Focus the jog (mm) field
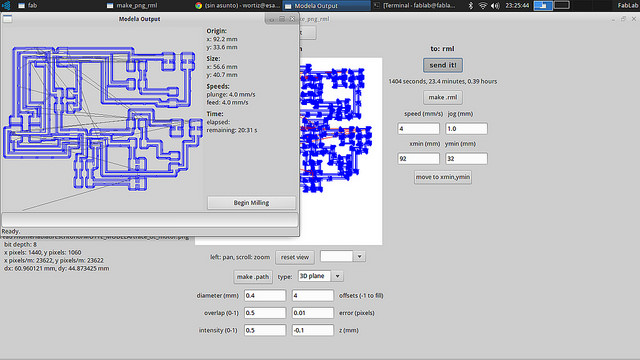This screenshot has width=640, height=360. [x=466, y=129]
